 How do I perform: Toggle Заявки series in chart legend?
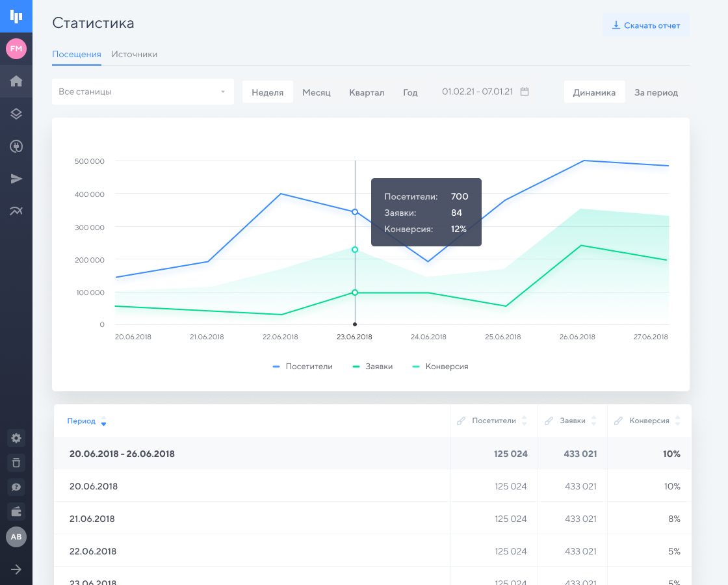(x=372, y=367)
